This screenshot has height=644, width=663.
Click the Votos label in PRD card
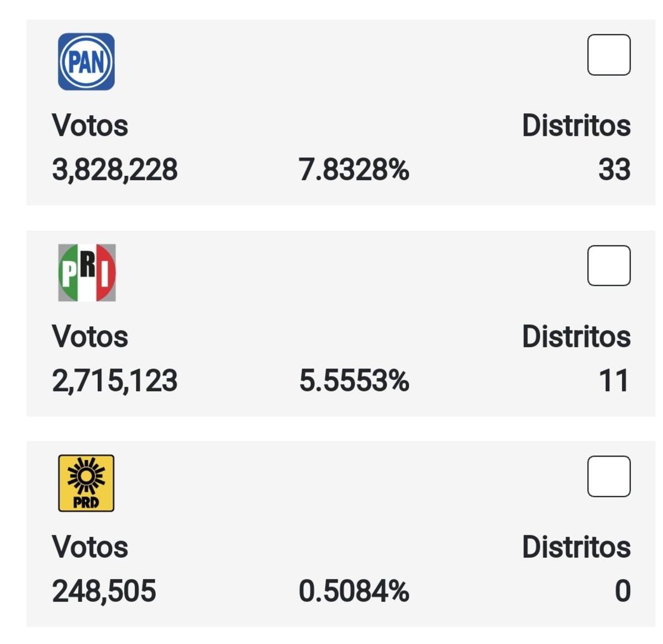pos(90,547)
